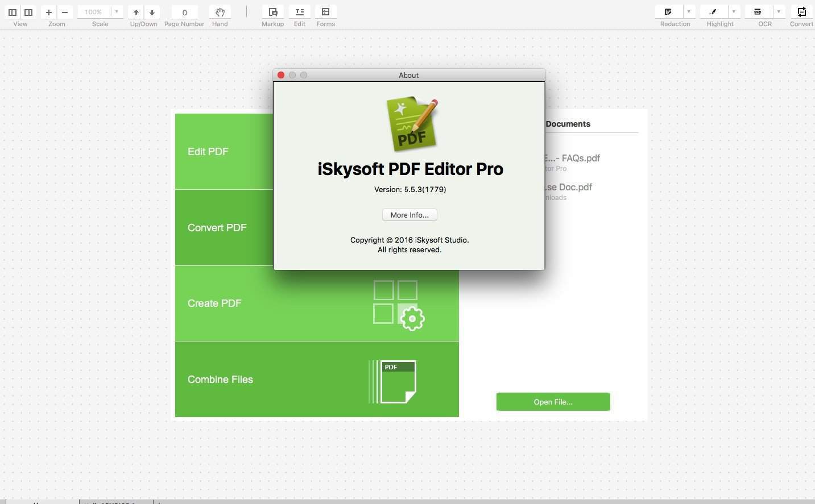Click the Redaction tool icon
The height and width of the screenshot is (504, 815).
coord(668,12)
